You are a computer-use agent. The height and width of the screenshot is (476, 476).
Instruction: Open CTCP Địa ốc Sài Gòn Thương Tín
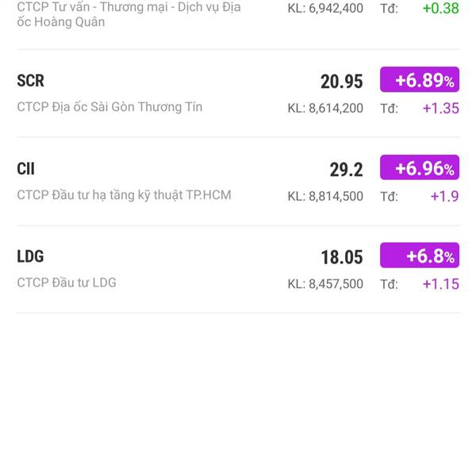pos(109,107)
